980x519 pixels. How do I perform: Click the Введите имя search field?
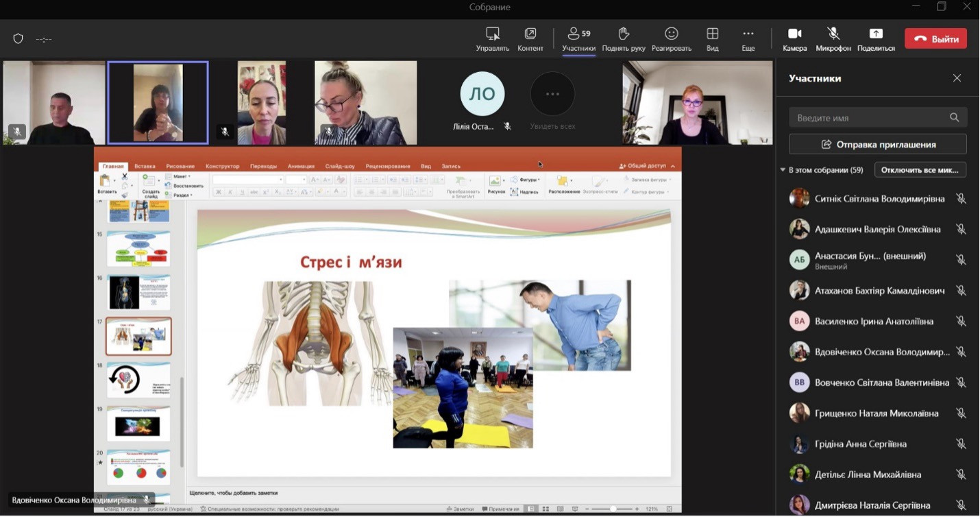(869, 118)
